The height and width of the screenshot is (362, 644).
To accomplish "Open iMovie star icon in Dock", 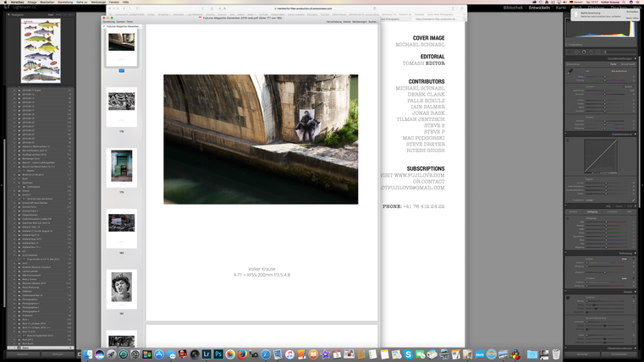I will tap(325, 354).
